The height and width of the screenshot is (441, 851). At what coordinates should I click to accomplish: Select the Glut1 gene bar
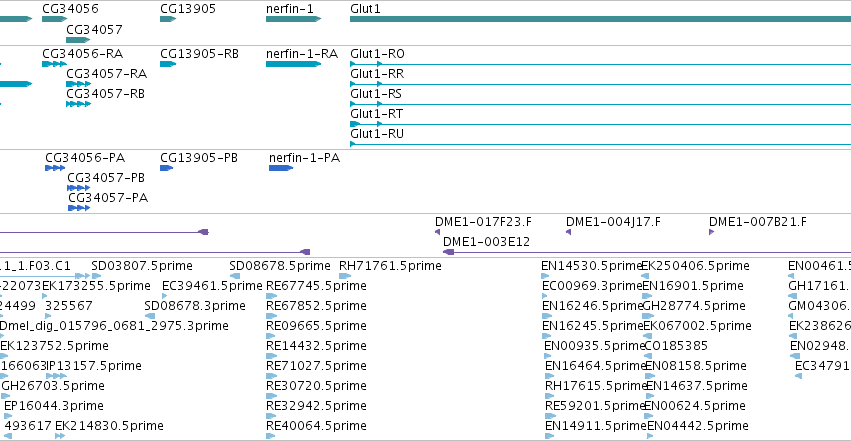600,19
